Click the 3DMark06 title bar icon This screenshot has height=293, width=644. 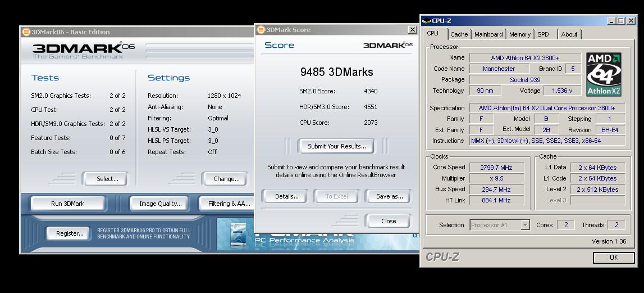pyautogui.click(x=26, y=31)
